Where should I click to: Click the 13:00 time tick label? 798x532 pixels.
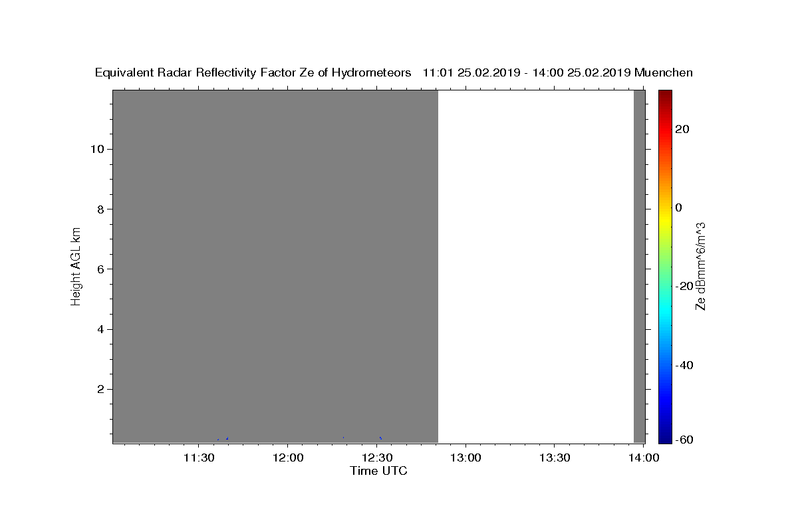tap(465, 458)
